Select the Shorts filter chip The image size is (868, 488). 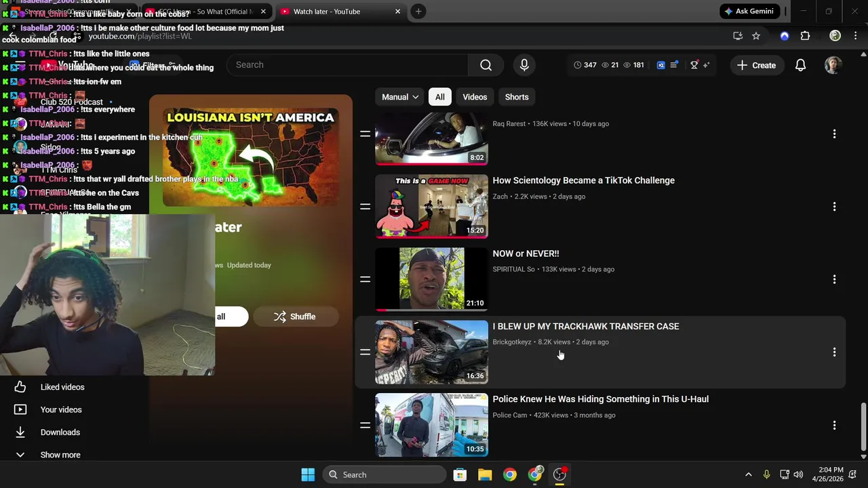[x=517, y=97]
